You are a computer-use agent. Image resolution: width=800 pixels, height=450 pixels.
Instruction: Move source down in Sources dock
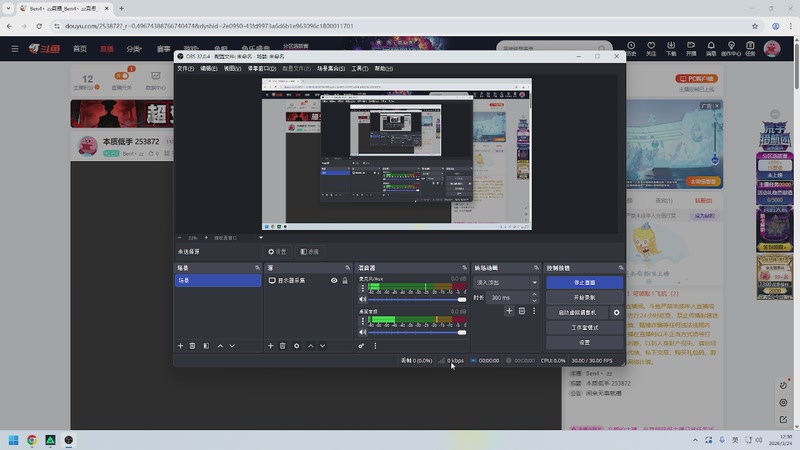pos(322,346)
